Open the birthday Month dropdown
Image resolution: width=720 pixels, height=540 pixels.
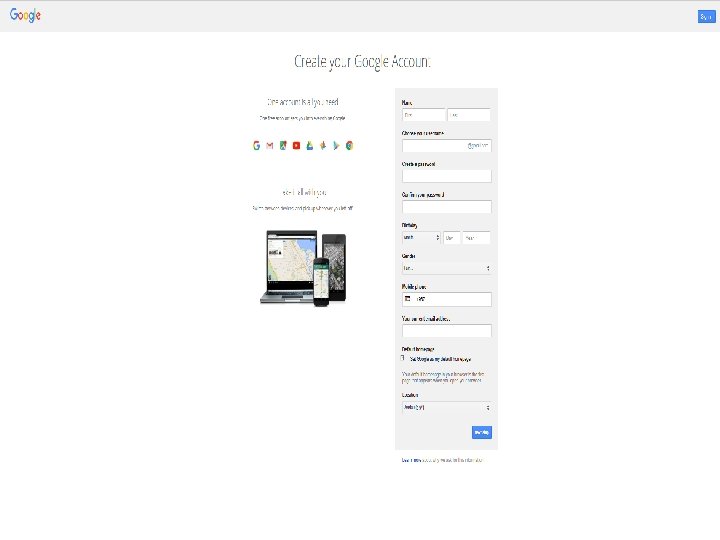(421, 238)
